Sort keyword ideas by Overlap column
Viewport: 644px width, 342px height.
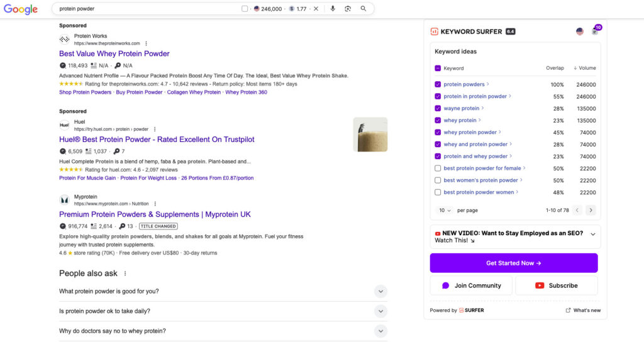pos(555,68)
